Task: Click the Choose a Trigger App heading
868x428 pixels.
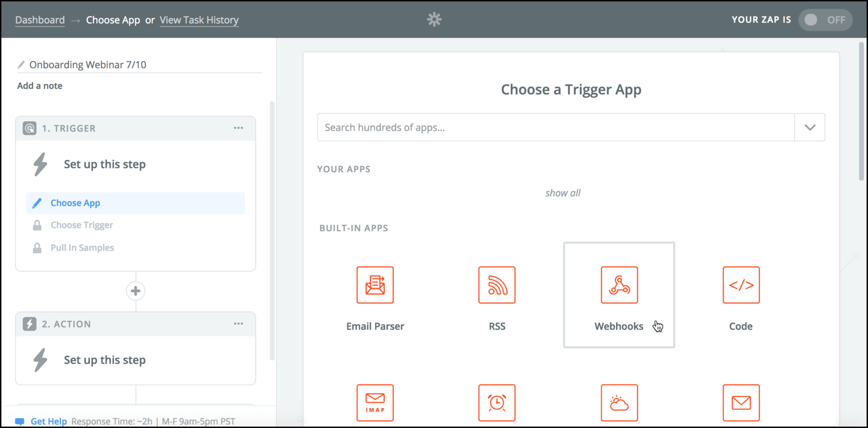Action: tap(571, 89)
